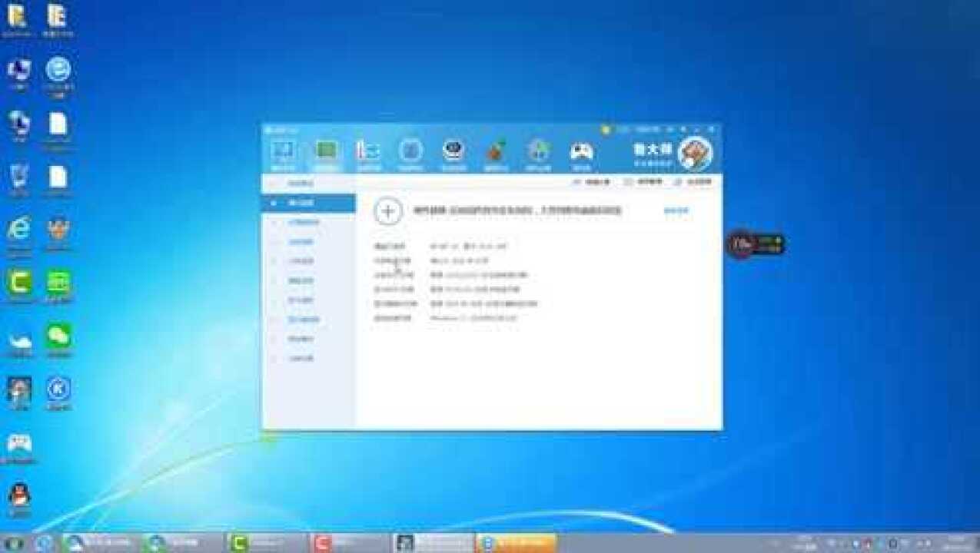Click the Lu Dashi avatar logo in header
980x553 pixels.
click(x=695, y=153)
